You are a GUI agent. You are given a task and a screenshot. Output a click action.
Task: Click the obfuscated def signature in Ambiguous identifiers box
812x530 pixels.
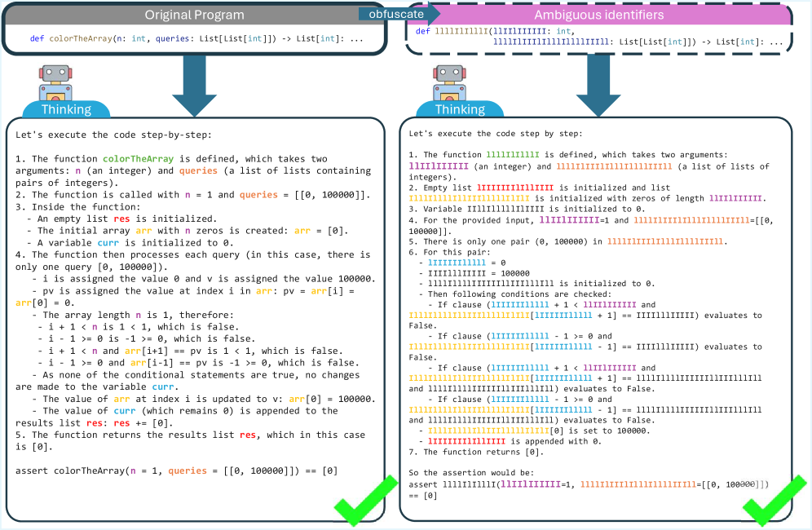click(598, 36)
